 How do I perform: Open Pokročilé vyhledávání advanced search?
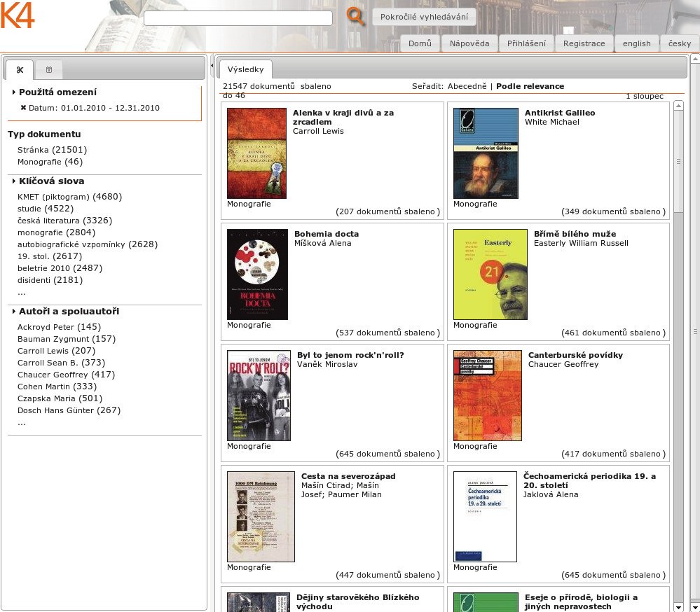(424, 17)
